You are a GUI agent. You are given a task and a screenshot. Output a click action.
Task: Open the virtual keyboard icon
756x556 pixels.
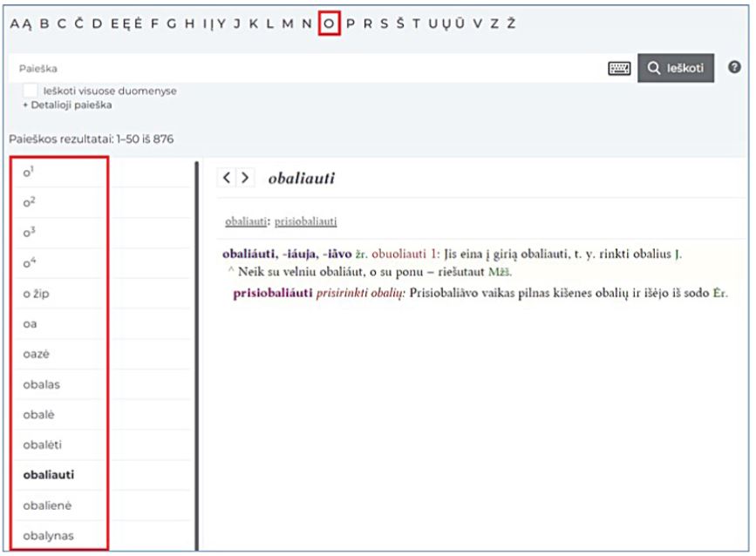619,68
